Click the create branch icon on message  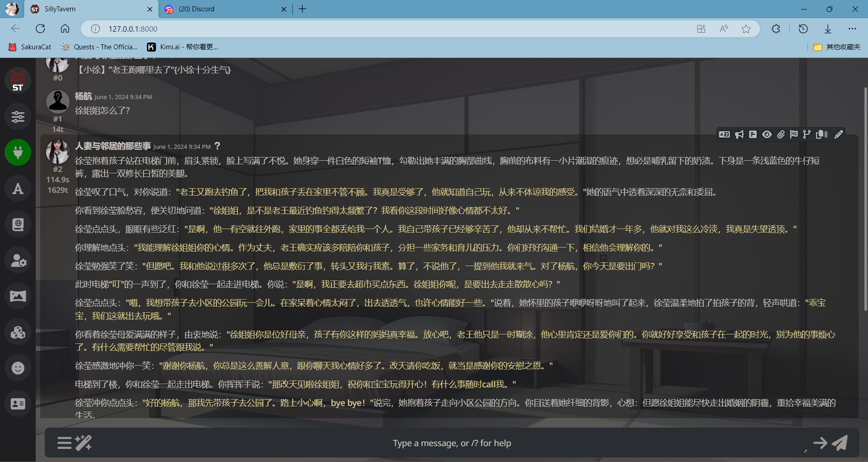[807, 134]
